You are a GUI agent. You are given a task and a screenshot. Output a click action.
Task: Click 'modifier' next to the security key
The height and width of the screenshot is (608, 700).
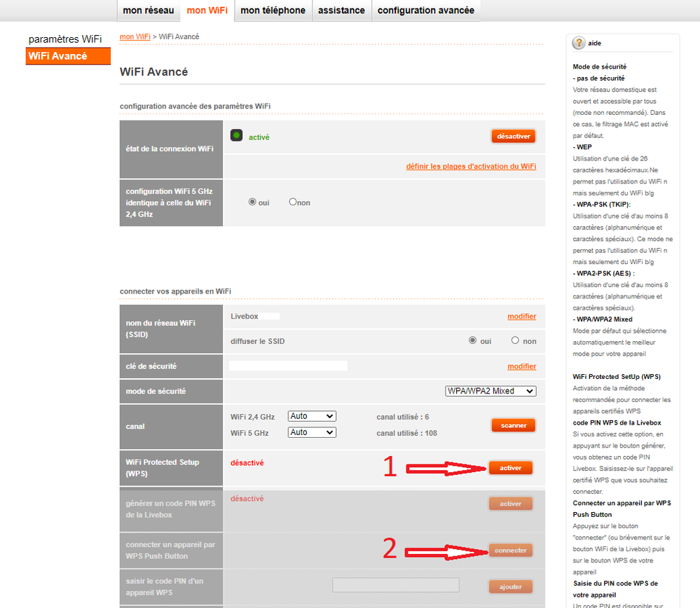[521, 366]
